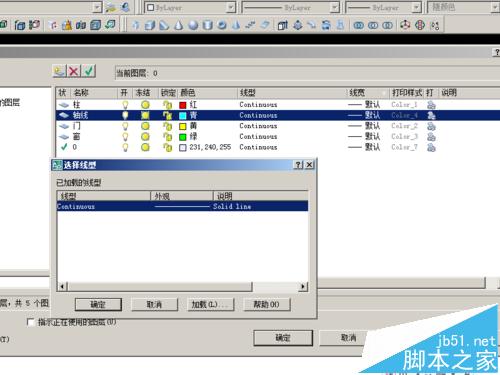
Task: Click the Intersect boolean icon
Action: pyautogui.click(x=387, y=25)
